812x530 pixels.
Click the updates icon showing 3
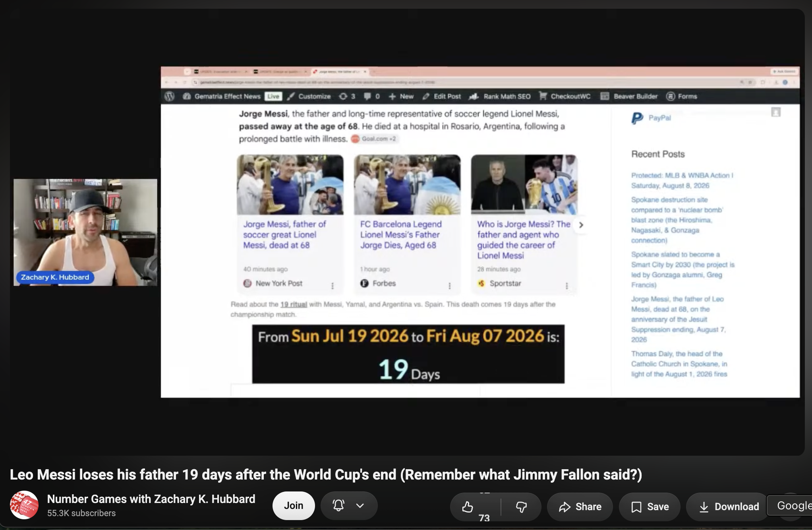pos(347,96)
